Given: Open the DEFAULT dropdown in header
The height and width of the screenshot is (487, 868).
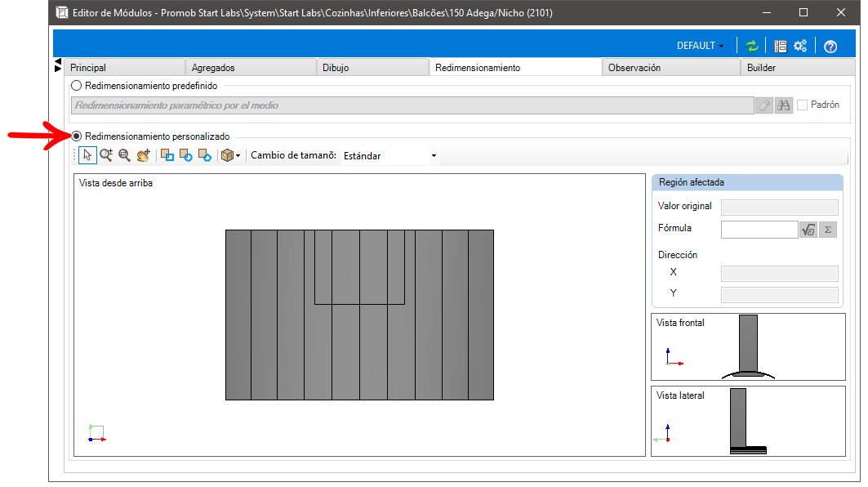Looking at the screenshot, I should [x=701, y=46].
